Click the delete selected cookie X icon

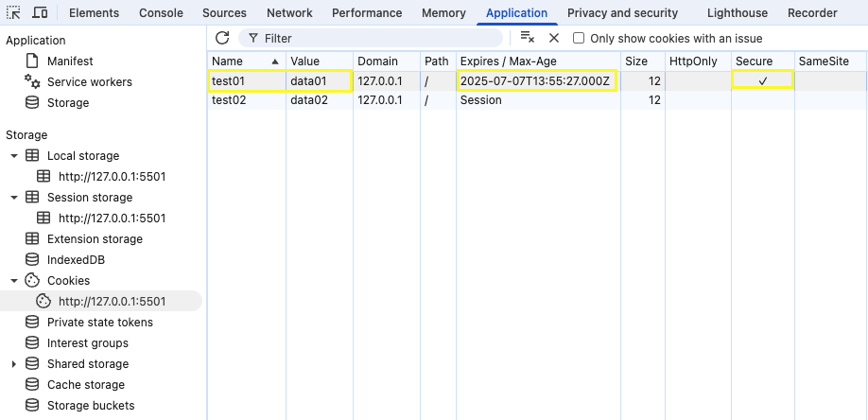[554, 38]
